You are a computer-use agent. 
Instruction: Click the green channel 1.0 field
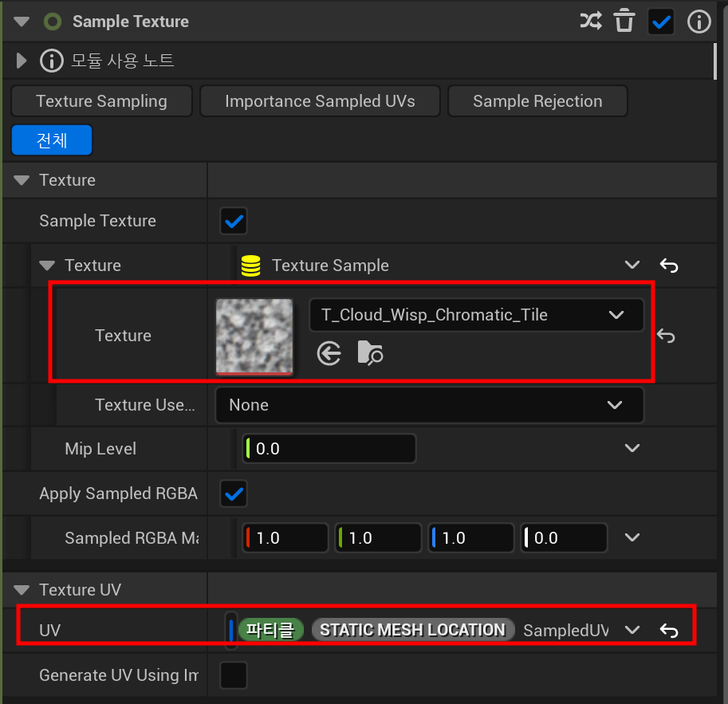[378, 537]
